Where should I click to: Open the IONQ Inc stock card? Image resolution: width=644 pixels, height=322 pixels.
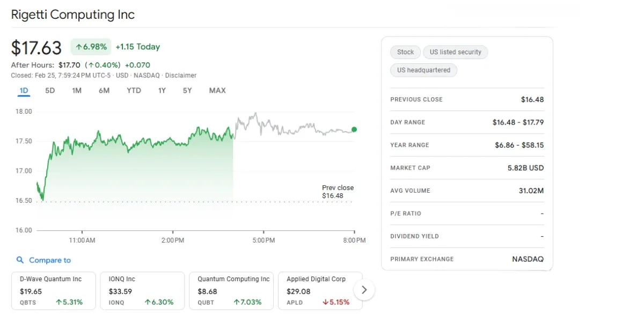(142, 290)
